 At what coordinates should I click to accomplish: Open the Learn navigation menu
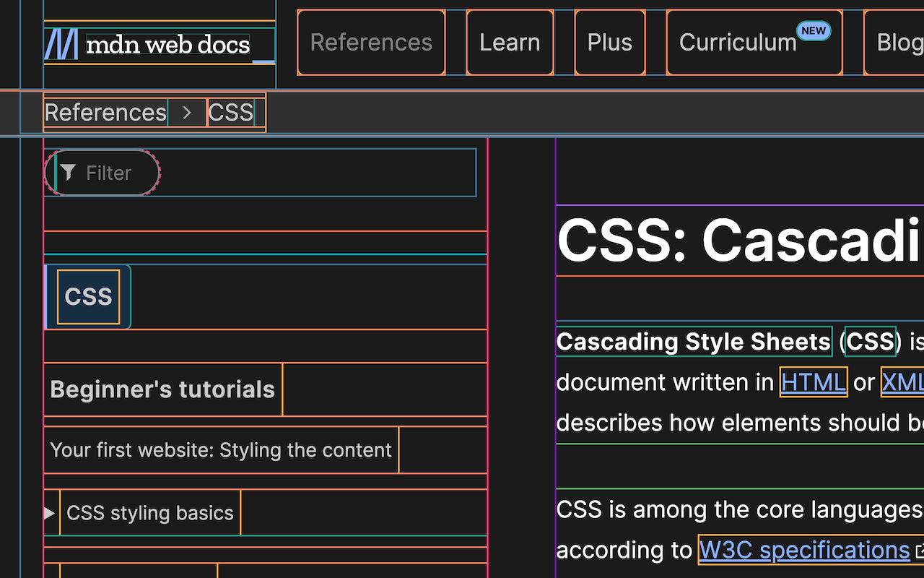pos(510,42)
